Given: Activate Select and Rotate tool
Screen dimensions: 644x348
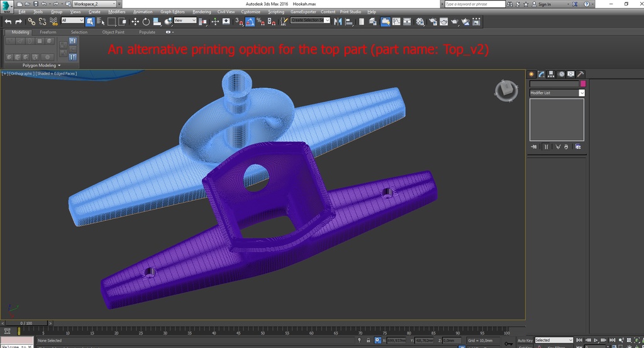Looking at the screenshot, I should [x=146, y=22].
